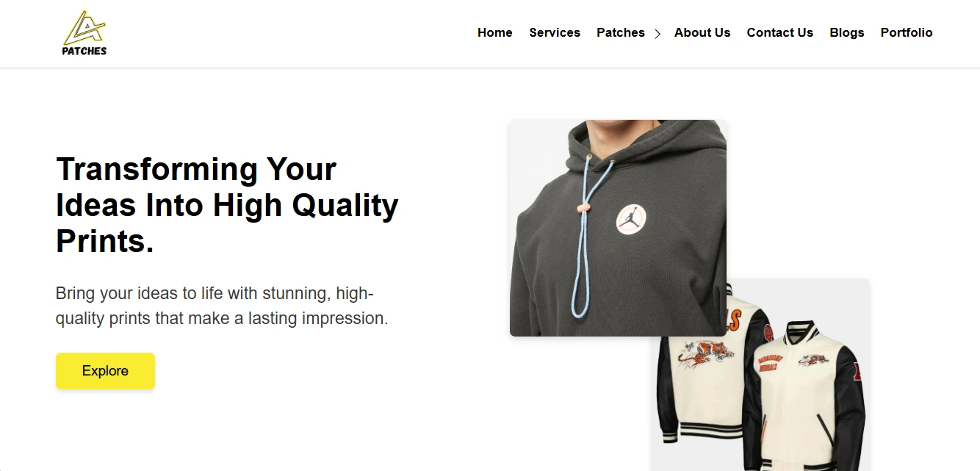Click the pink cord stopper on the drawstring
980x471 pixels.
click(583, 208)
